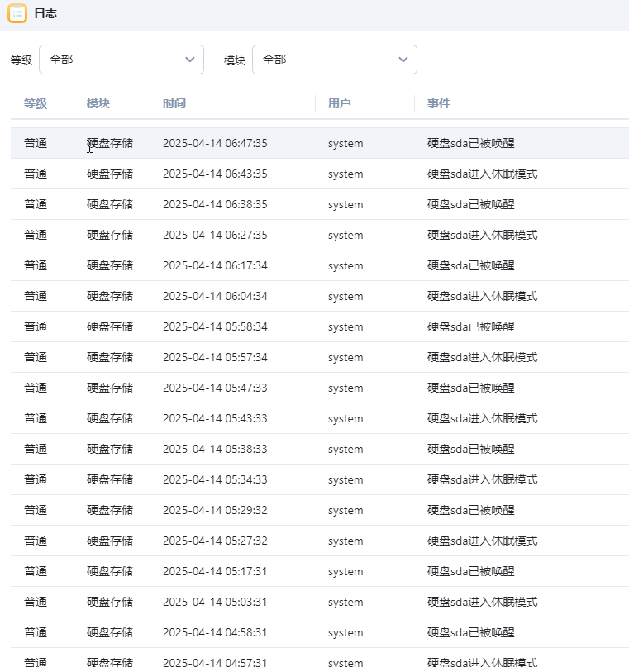
Task: Select timestamp 2025-04-14 05:34:33
Action: 215,479
